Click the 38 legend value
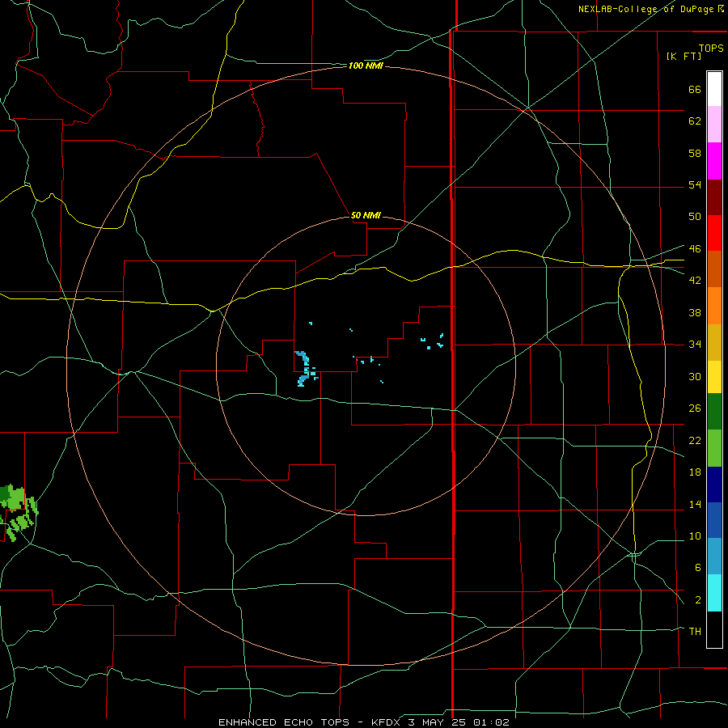Image resolution: width=728 pixels, height=728 pixels. click(695, 312)
